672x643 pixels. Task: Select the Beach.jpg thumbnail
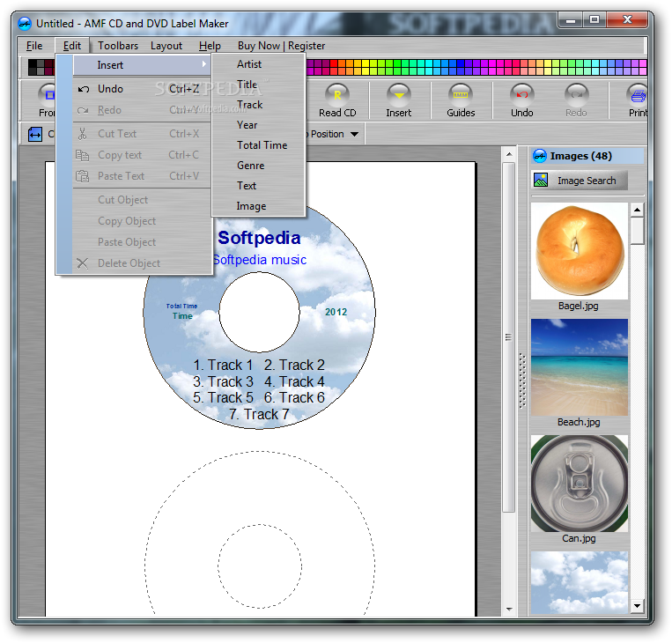[x=580, y=367]
